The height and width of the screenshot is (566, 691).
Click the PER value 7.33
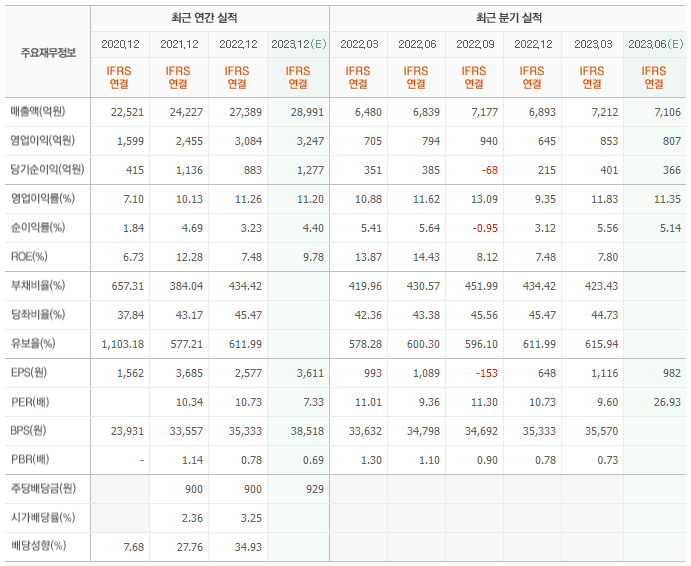click(313, 402)
